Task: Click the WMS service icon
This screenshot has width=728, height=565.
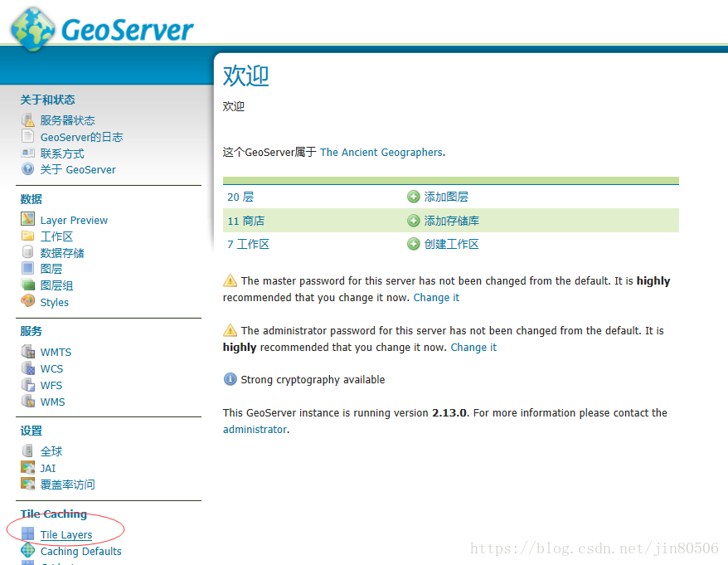Action: point(28,401)
